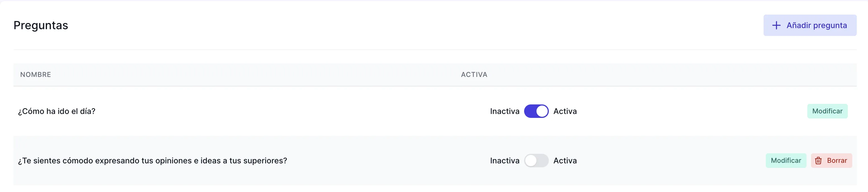The width and height of the screenshot is (868, 192).
Task: Disable the '¿Cómo ha ido el día?' toggle
Action: click(x=536, y=111)
